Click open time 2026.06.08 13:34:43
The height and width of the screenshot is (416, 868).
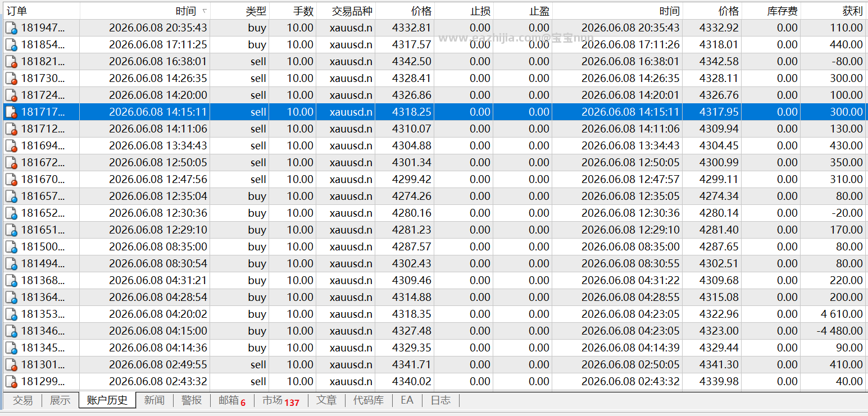[x=158, y=146]
